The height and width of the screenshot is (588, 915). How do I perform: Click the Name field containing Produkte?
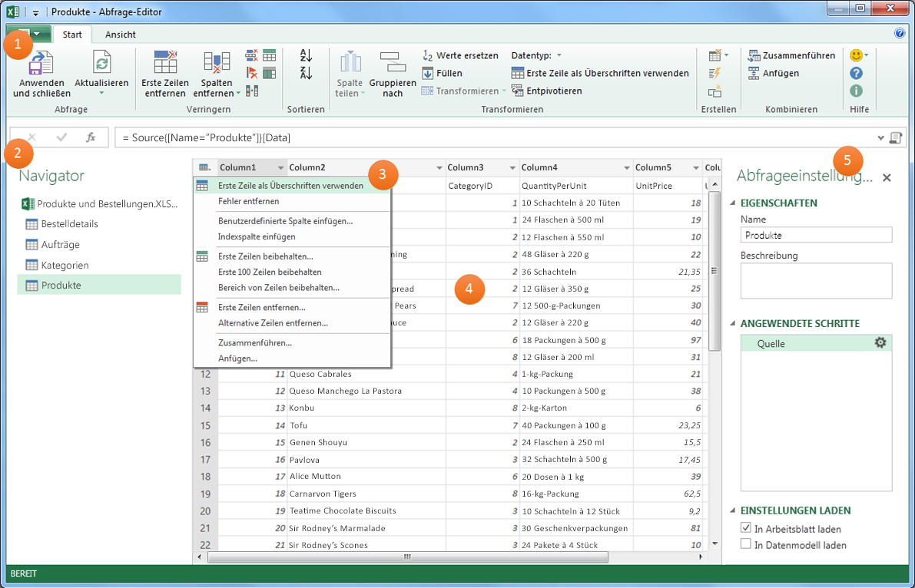816,235
